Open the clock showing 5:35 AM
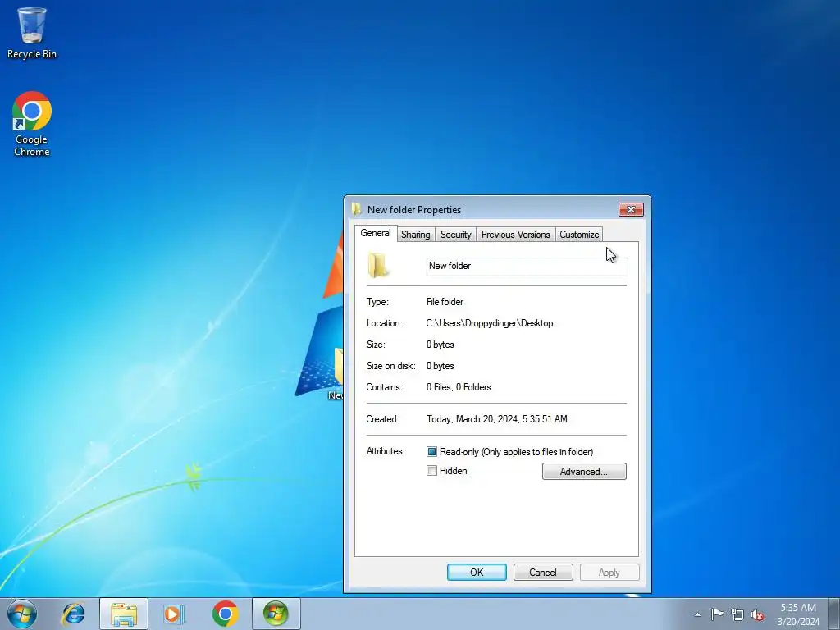This screenshot has width=840, height=630. click(798, 614)
